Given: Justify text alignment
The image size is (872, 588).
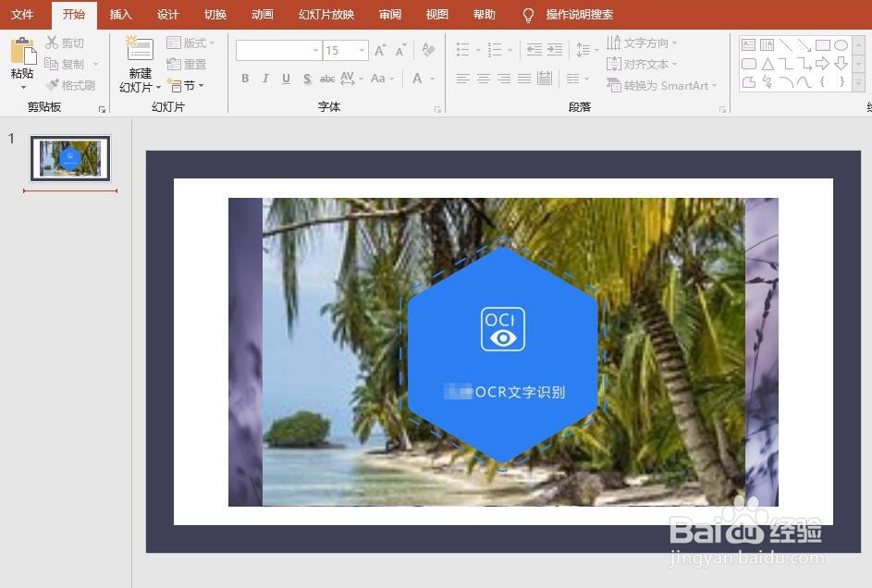Looking at the screenshot, I should (x=524, y=79).
